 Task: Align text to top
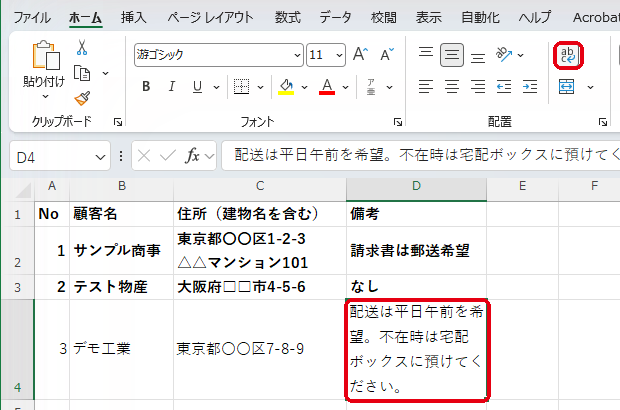(x=426, y=54)
